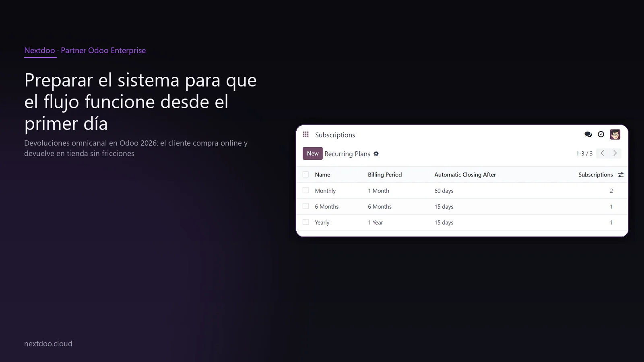Viewport: 644px width, 362px height.
Task: Open the Yearly plan record
Action: click(x=322, y=222)
